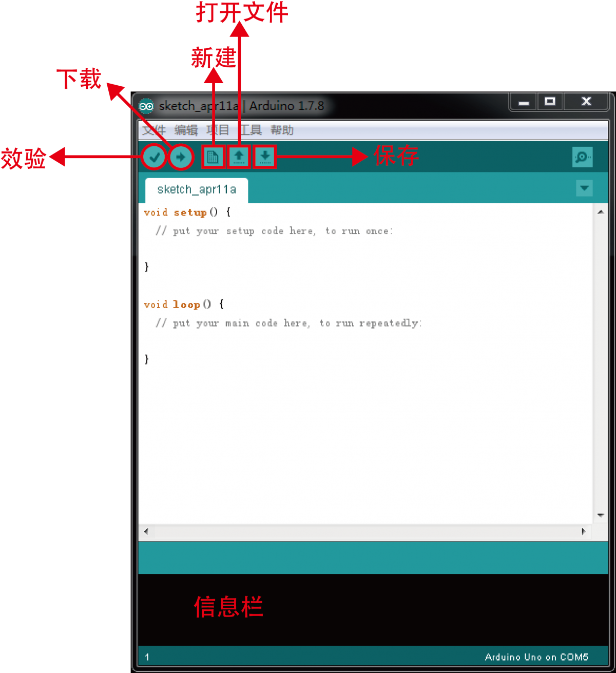Click the Verify (checkmark) toolbar icon
This screenshot has width=616, height=673.
click(x=155, y=157)
